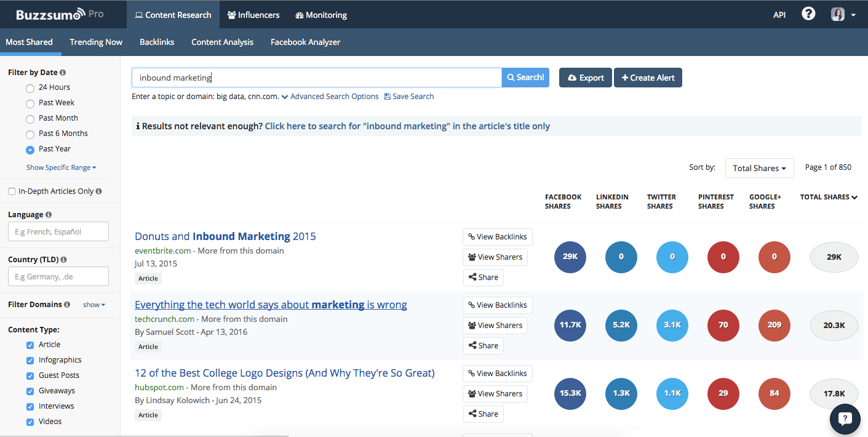Select the Past Month date filter
Viewport: 868px width, 437px height.
pos(30,118)
